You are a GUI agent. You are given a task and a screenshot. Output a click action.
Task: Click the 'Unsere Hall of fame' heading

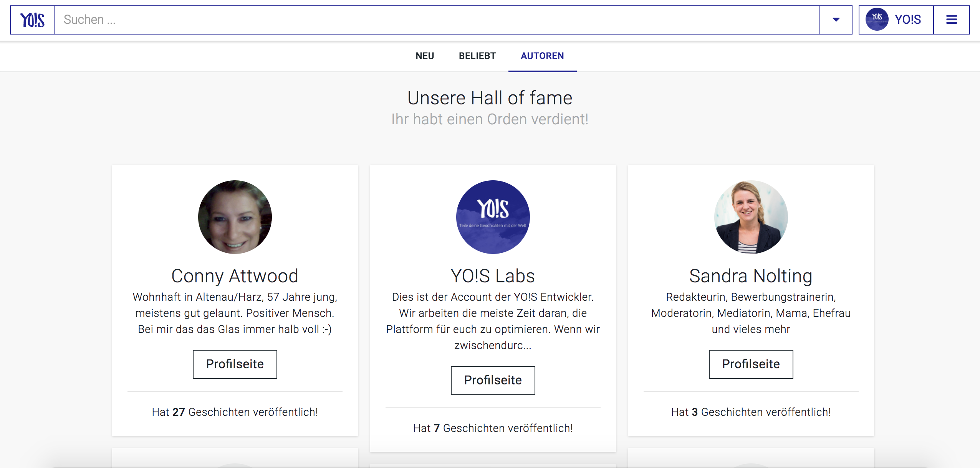(490, 98)
